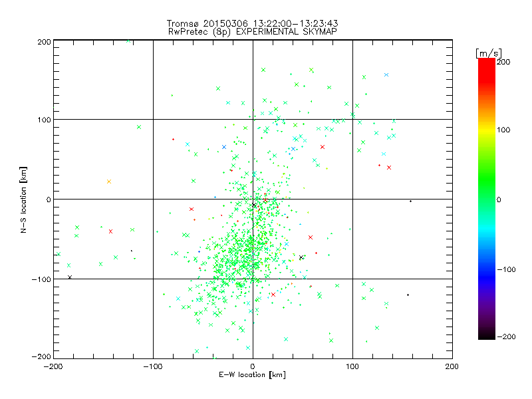Pick the red top section of colorbar

coord(487,70)
